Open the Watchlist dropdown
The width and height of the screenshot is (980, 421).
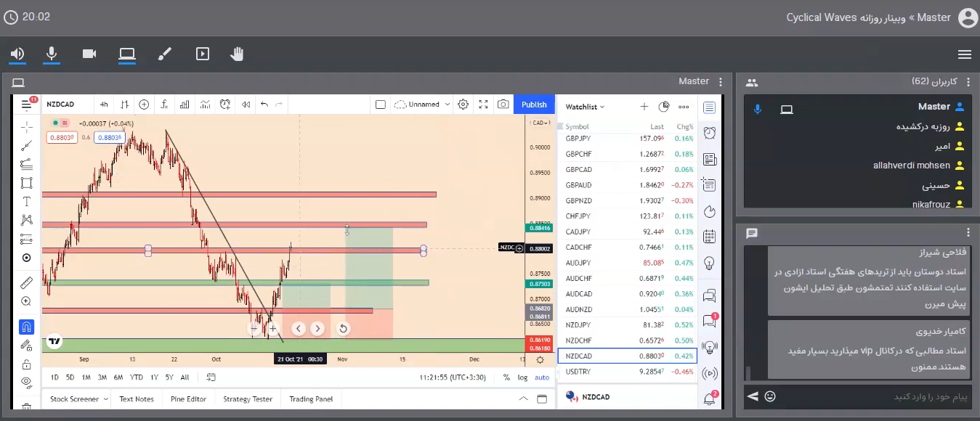tap(585, 107)
